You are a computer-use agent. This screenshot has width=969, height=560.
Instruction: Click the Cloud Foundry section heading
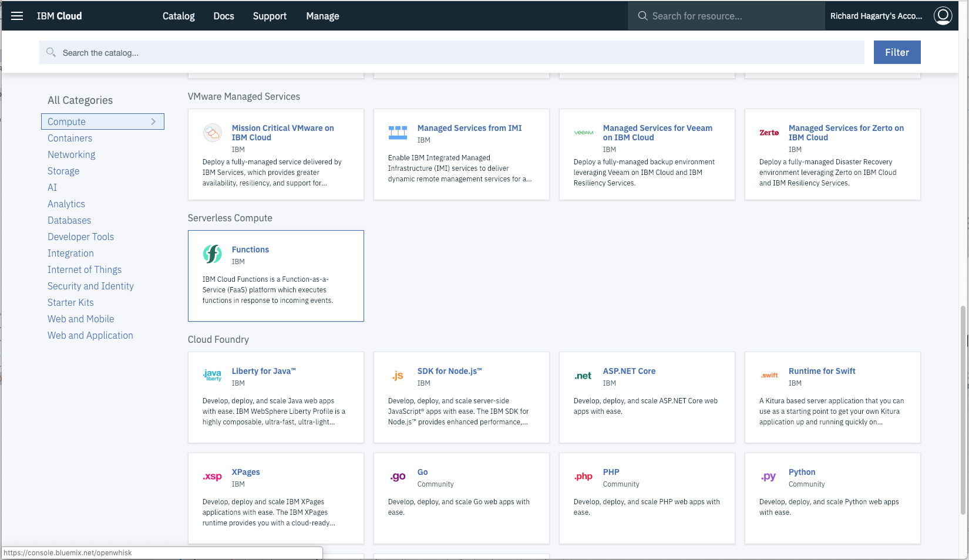coord(218,339)
